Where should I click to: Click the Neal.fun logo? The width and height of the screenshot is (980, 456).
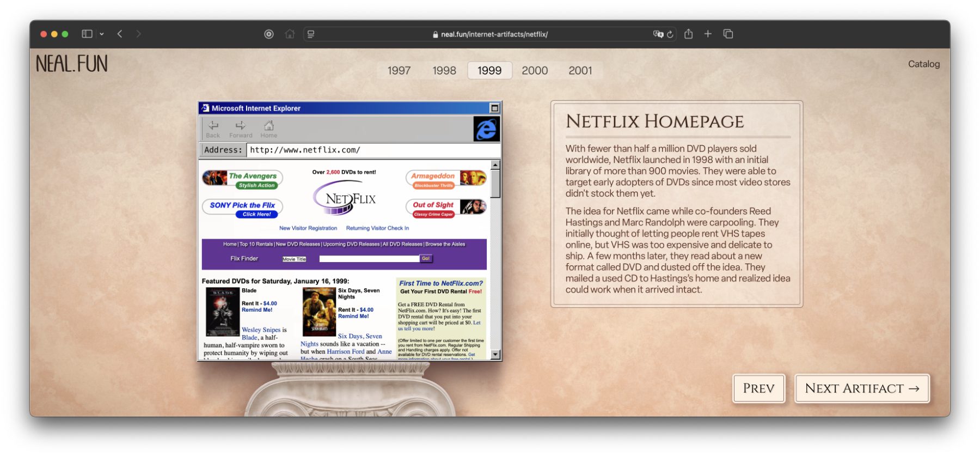click(x=72, y=64)
